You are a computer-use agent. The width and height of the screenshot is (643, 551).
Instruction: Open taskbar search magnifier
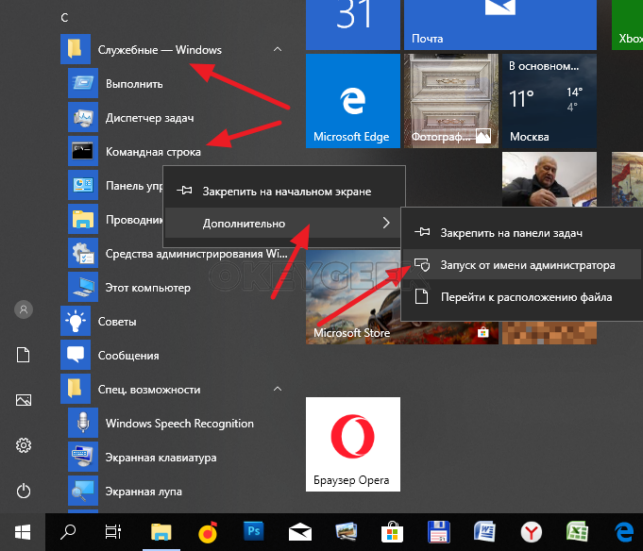coord(68,532)
